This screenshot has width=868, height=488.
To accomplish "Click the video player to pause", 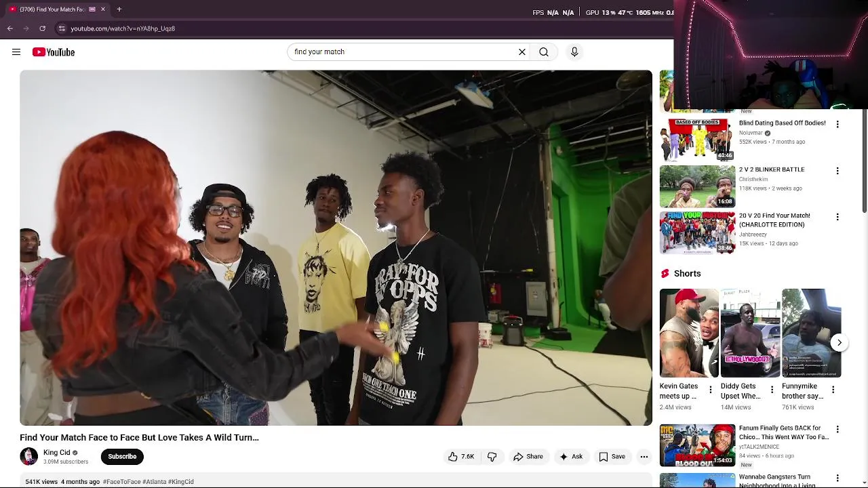I will [x=336, y=248].
